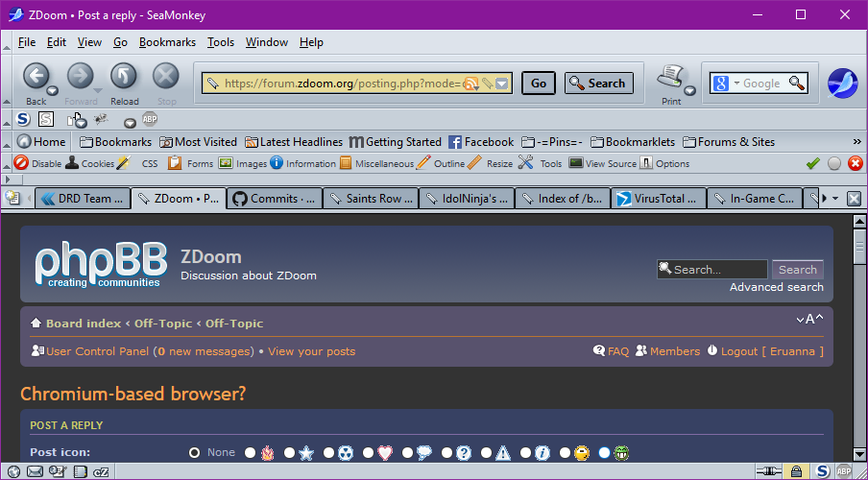Open the Forms web developer tool
The height and width of the screenshot is (480, 868).
tap(190, 163)
